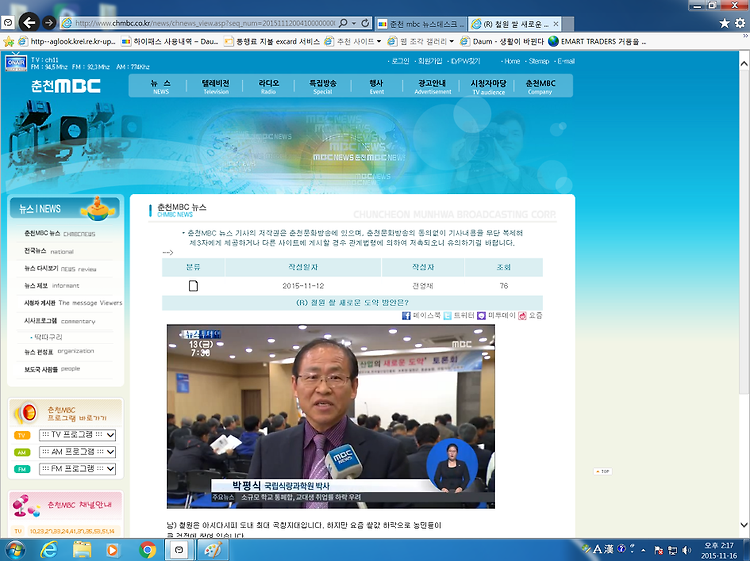
Task: Jump to top with the TOP button
Action: click(x=603, y=472)
